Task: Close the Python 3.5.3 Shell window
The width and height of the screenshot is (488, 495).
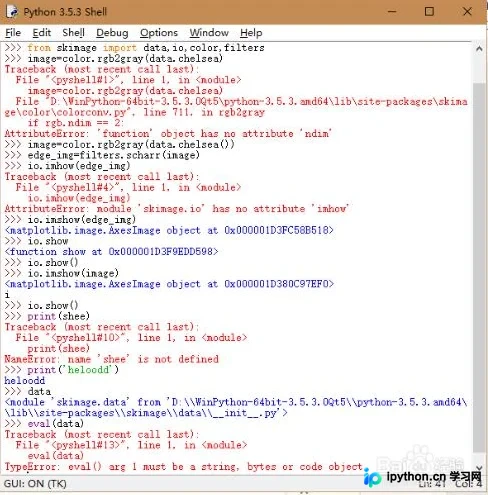Action: 467,12
